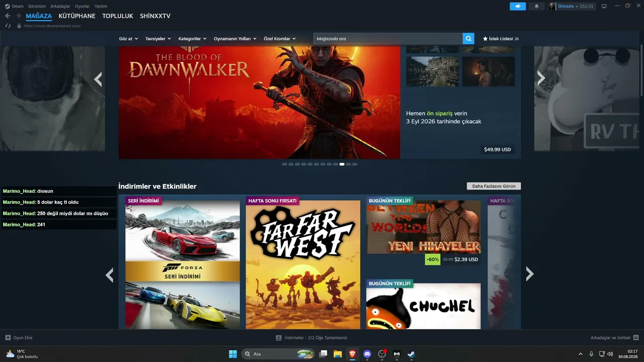Open the Oyunlar menu

pyautogui.click(x=83, y=6)
